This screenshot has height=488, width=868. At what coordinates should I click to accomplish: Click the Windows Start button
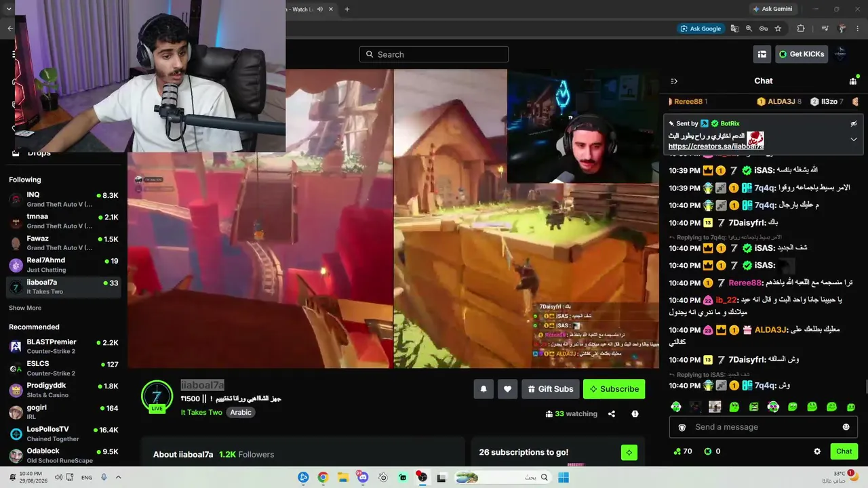(x=564, y=477)
